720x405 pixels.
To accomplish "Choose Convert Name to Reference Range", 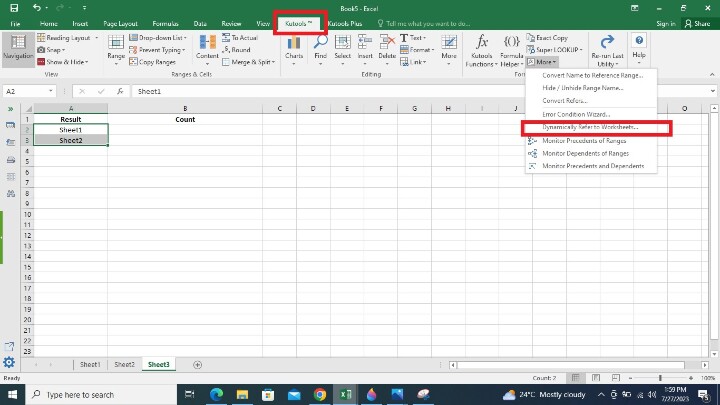I will click(591, 75).
